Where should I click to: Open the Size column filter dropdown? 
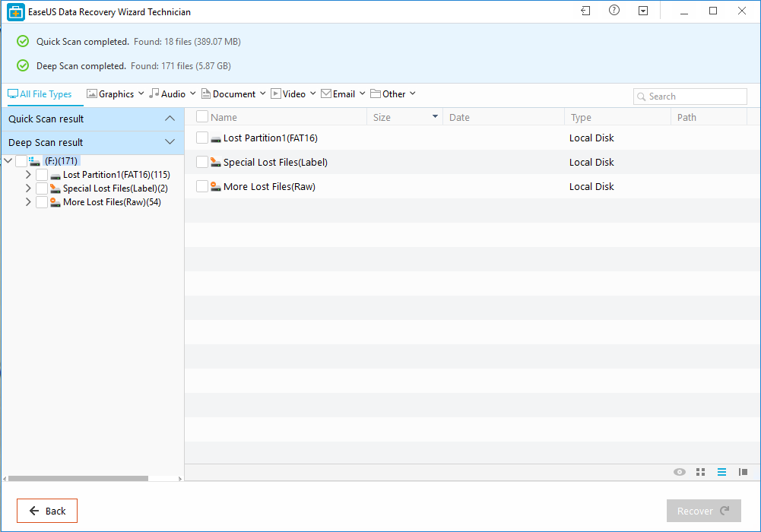(x=434, y=116)
